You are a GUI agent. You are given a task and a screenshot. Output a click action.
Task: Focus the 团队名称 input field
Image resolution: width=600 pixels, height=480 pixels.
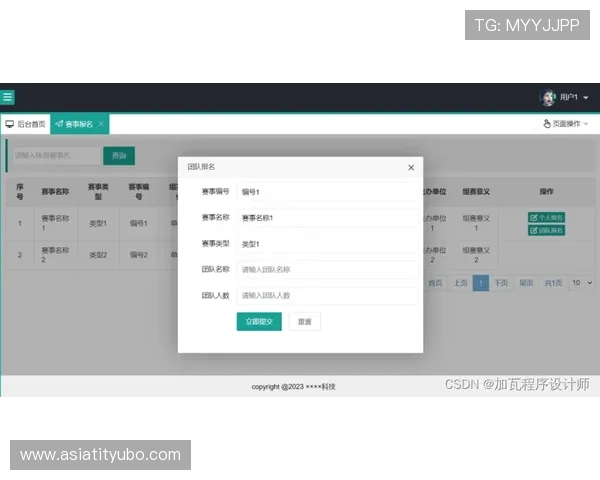pyautogui.click(x=327, y=269)
